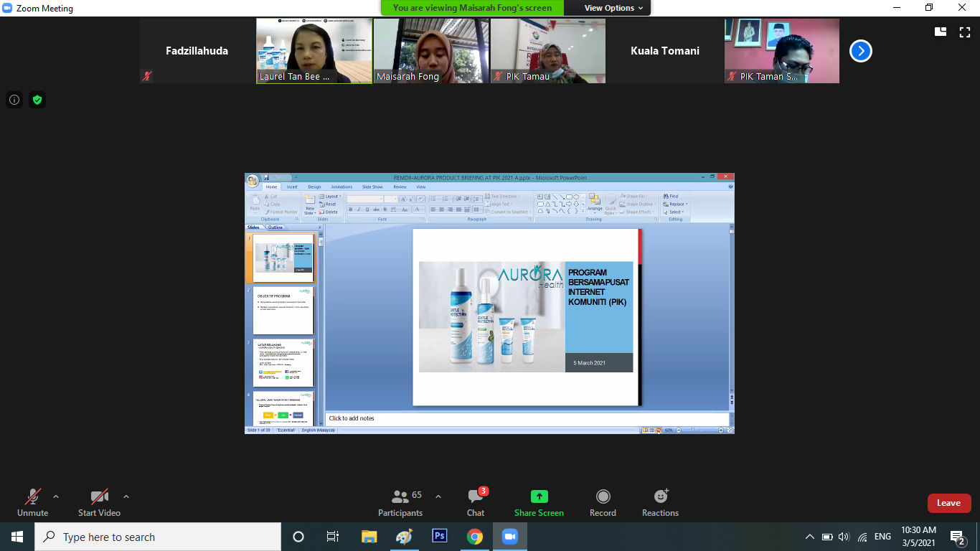Click Save in PowerPoint quick access toolbar
The width and height of the screenshot is (980, 551).
(266, 177)
